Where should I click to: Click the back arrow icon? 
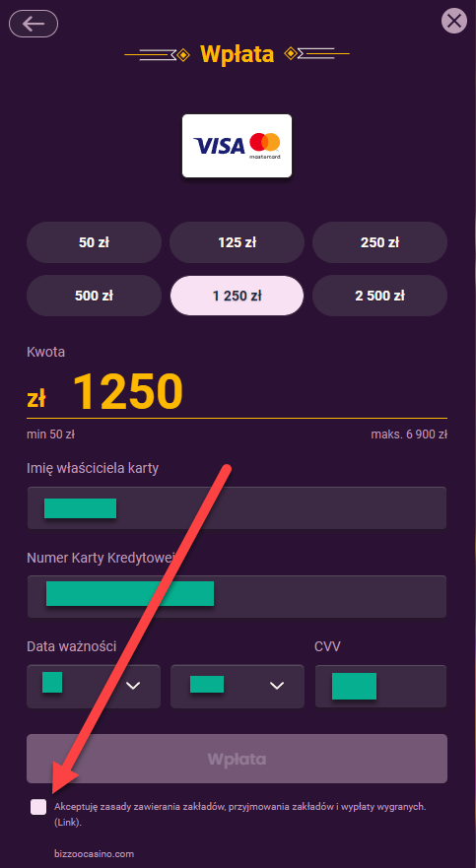click(x=34, y=24)
